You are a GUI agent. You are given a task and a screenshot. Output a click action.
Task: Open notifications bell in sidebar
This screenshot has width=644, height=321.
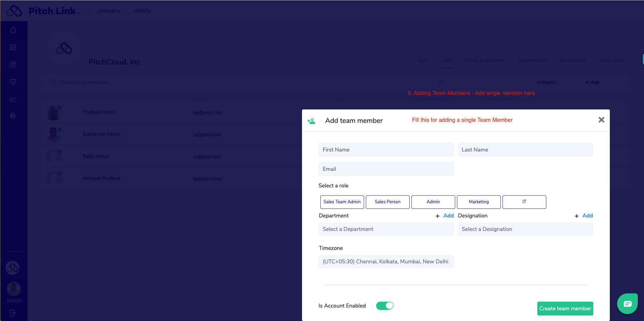13,30
